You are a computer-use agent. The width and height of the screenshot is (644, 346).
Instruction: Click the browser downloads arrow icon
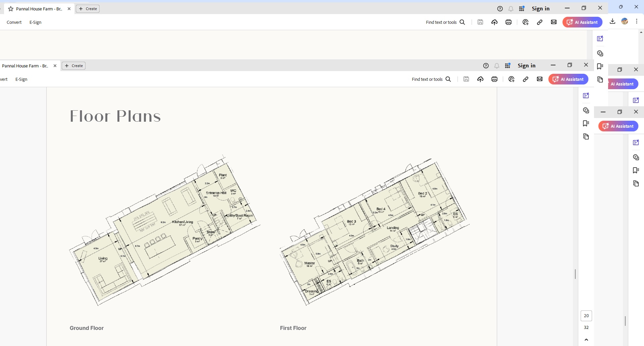(x=612, y=21)
